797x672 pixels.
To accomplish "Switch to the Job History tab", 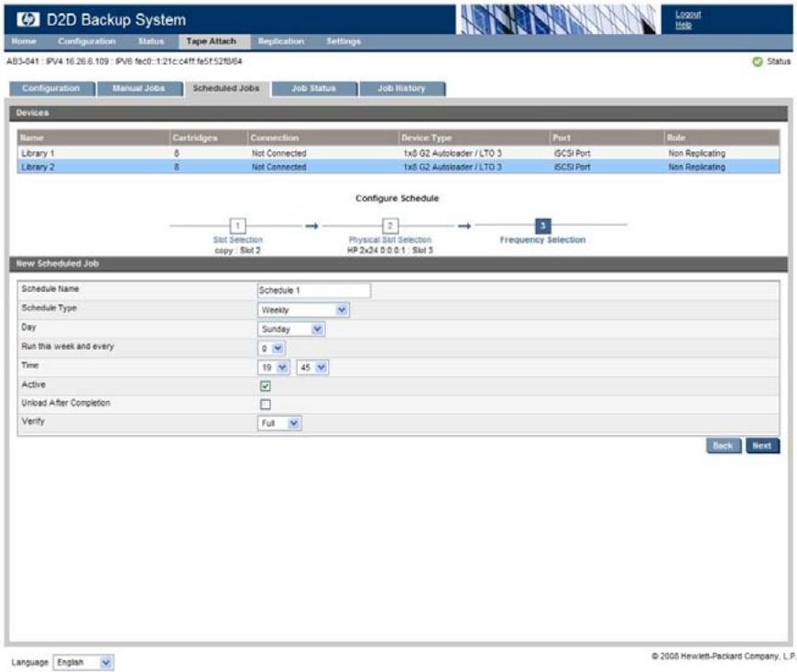I will coord(401,89).
